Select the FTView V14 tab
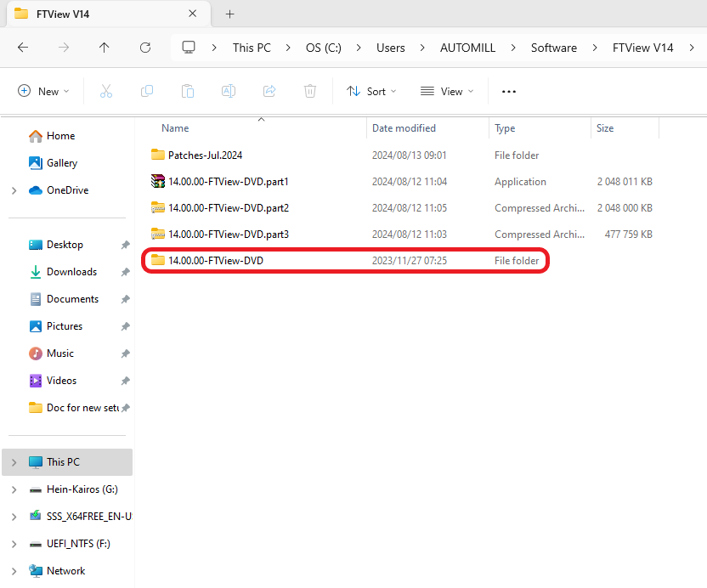The image size is (707, 588). [109, 14]
